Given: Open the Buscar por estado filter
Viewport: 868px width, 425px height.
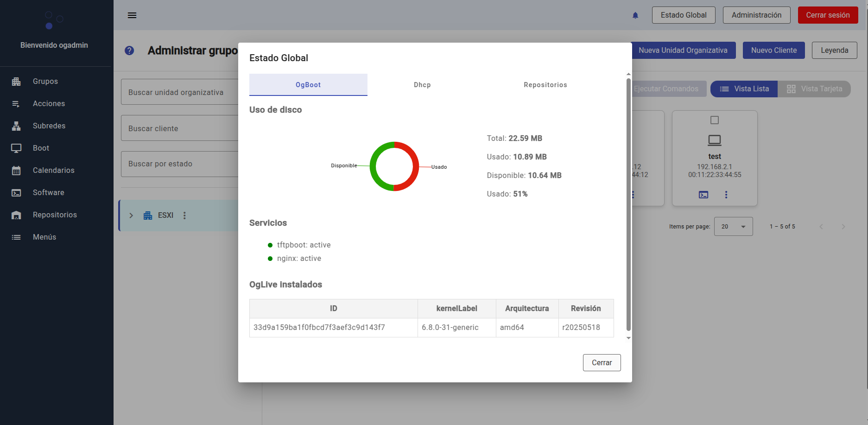Looking at the screenshot, I should pos(180,164).
